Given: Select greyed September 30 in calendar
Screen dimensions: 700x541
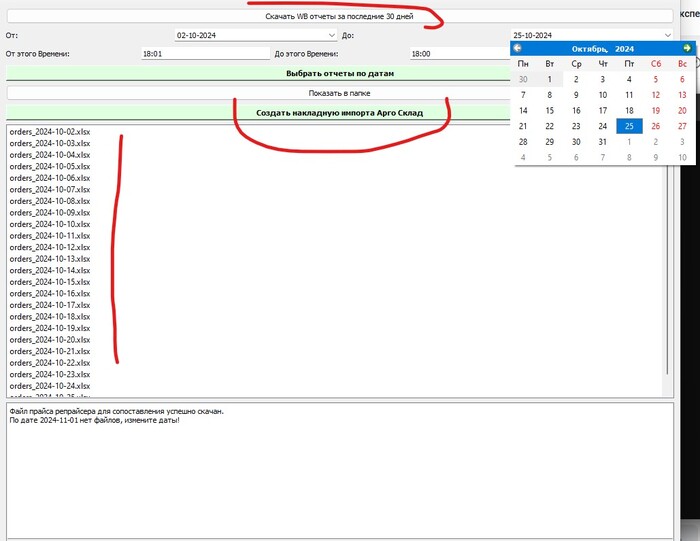Looking at the screenshot, I should 523,79.
